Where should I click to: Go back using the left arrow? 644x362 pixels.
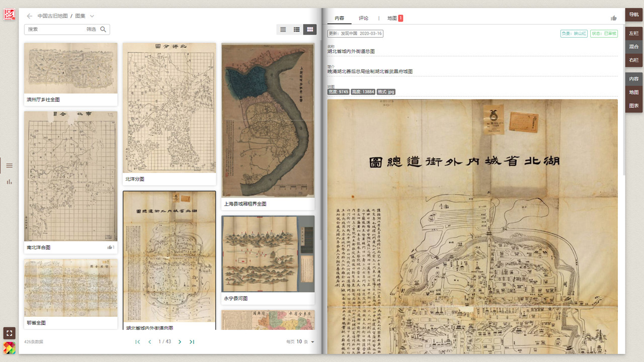(30, 16)
